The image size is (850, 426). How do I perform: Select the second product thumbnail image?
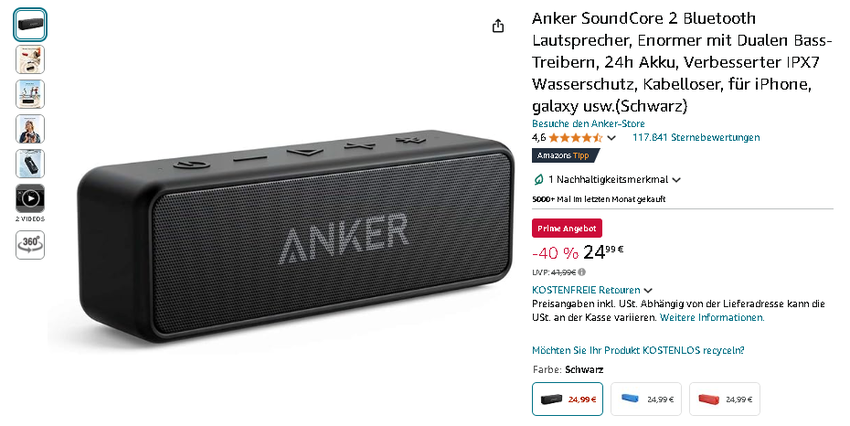coord(30,60)
